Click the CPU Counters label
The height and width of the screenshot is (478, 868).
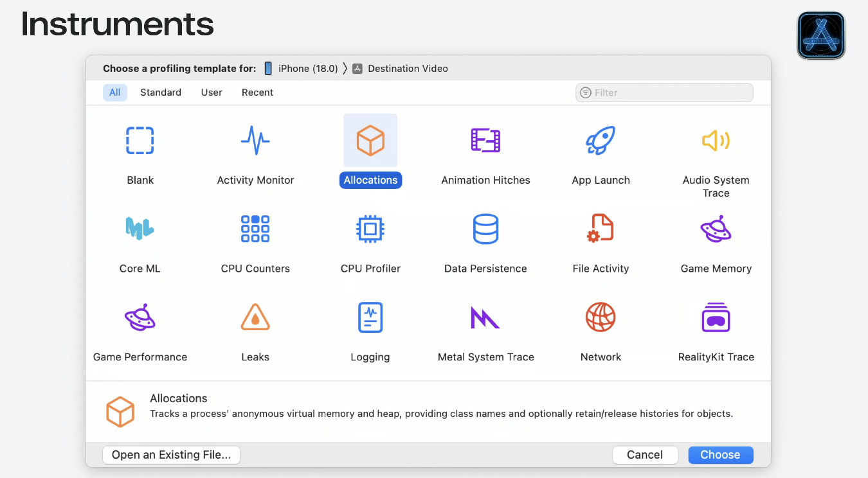(x=255, y=269)
